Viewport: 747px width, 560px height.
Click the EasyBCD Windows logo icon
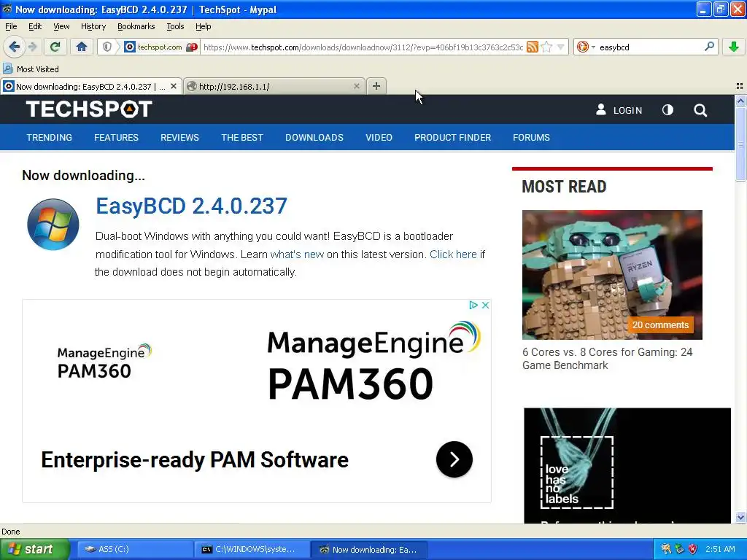pos(53,225)
